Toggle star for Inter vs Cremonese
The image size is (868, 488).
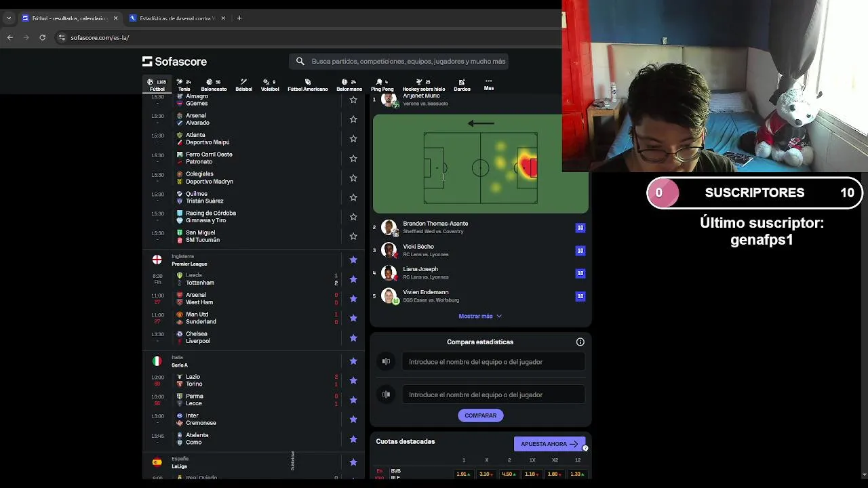(x=353, y=420)
